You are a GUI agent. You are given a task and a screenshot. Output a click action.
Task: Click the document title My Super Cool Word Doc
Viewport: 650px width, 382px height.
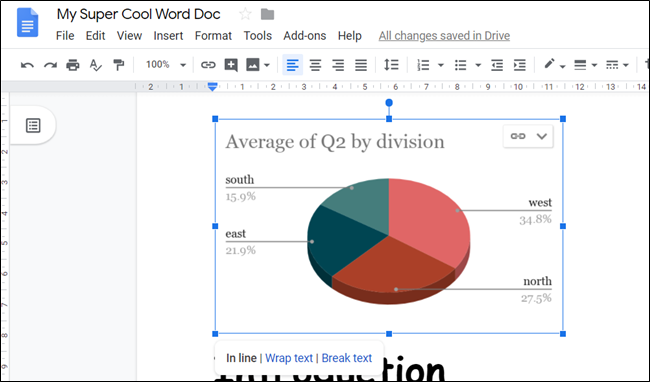[x=138, y=15]
